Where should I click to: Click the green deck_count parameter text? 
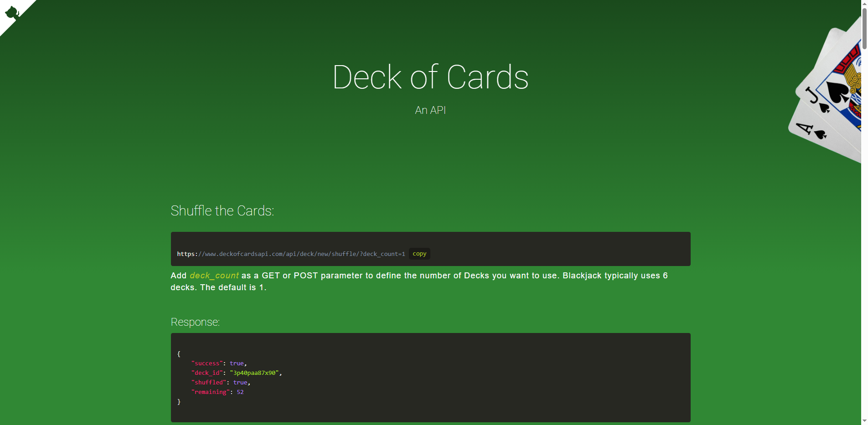tap(214, 276)
